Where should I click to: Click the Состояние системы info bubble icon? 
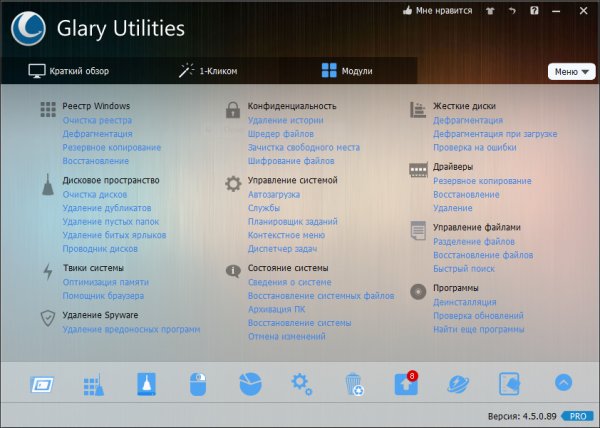click(x=233, y=271)
